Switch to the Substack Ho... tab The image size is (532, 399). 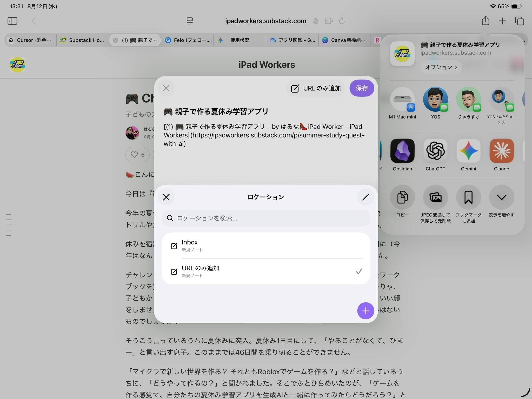82,40
